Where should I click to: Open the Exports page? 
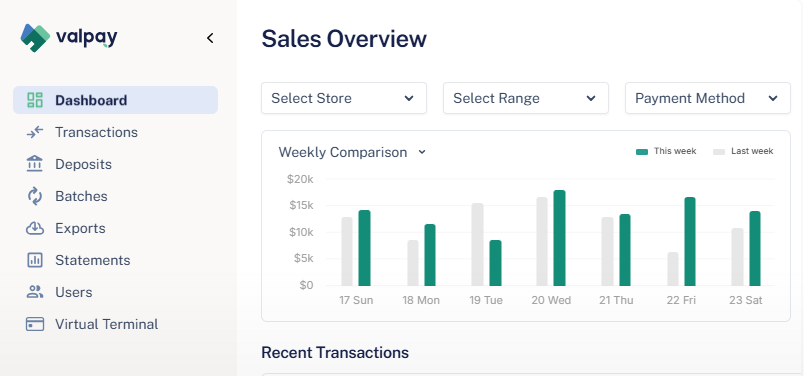pyautogui.click(x=81, y=228)
